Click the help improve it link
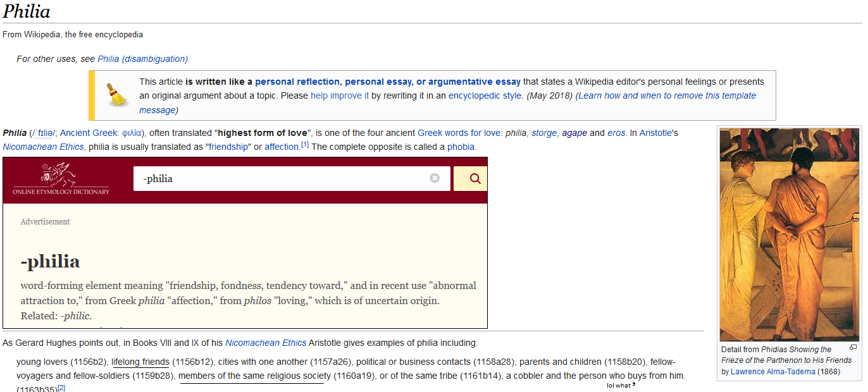The width and height of the screenshot is (868, 392). coord(340,95)
